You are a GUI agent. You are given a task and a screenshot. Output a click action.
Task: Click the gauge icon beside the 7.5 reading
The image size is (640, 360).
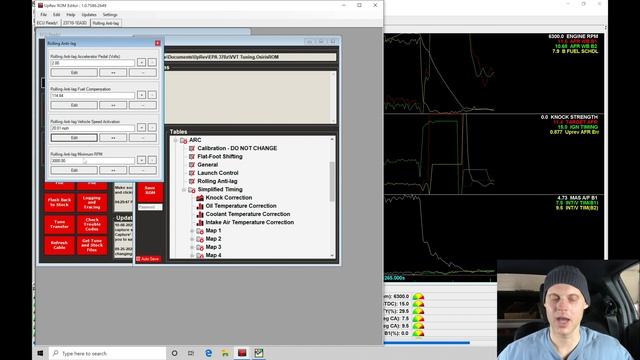click(x=418, y=318)
